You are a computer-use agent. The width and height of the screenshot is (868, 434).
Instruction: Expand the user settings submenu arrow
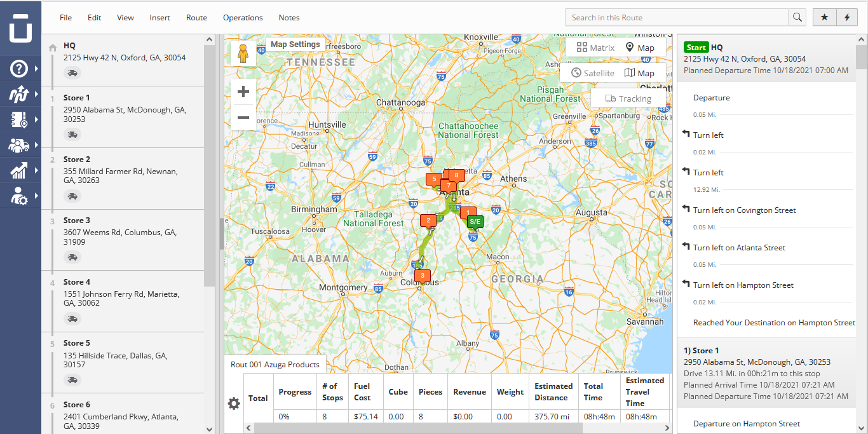36,196
